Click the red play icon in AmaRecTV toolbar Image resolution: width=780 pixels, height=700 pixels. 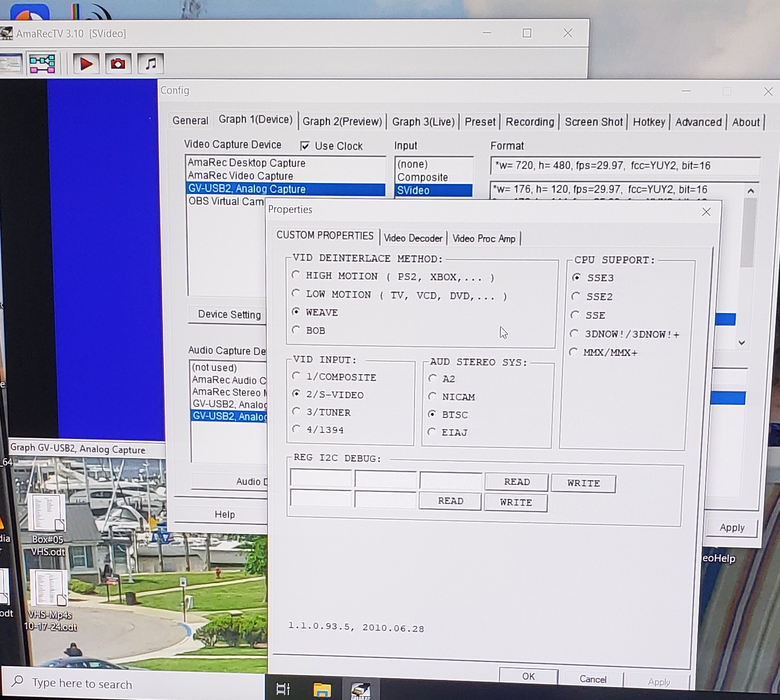click(x=86, y=64)
